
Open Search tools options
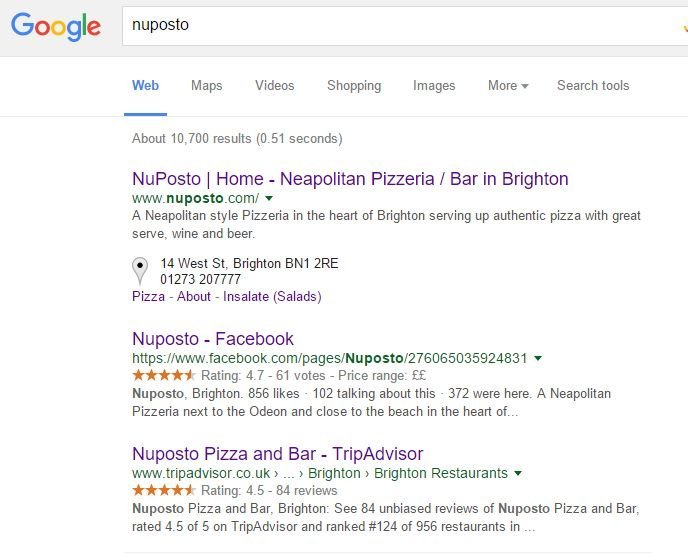pos(593,86)
